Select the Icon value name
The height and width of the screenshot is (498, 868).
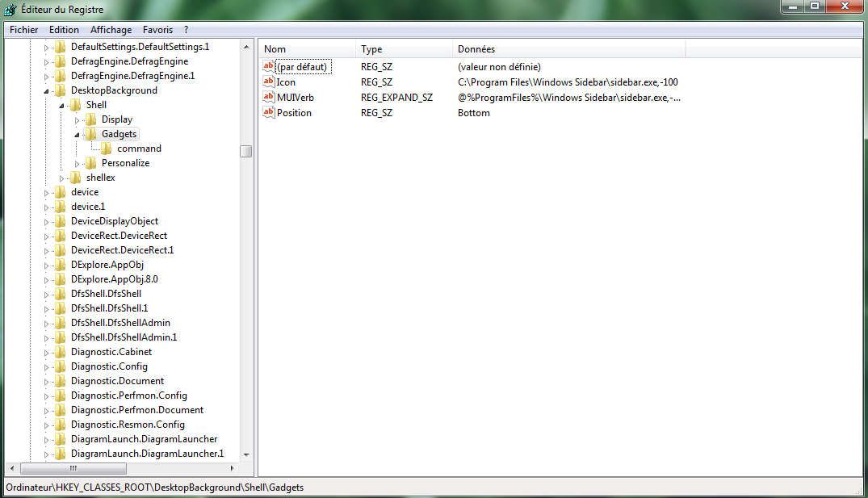click(x=286, y=82)
